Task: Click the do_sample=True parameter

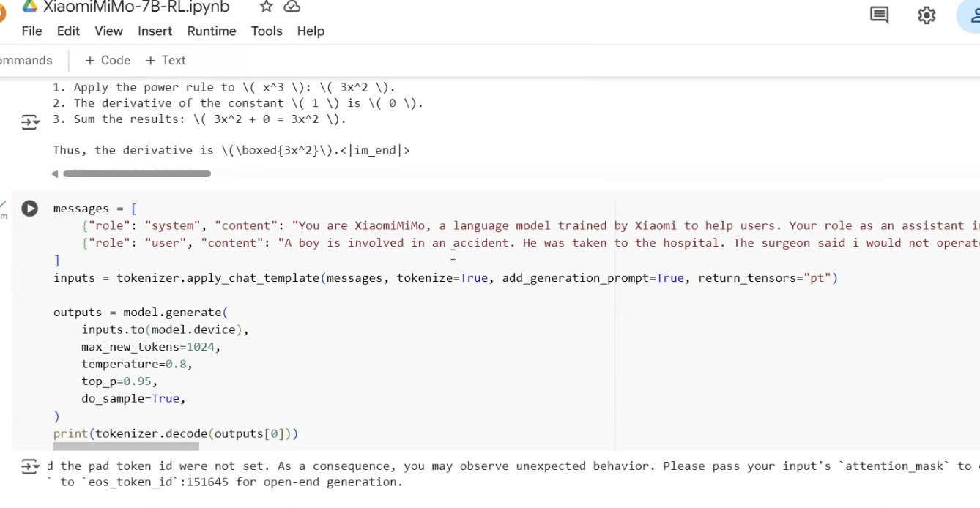Action: tap(133, 399)
